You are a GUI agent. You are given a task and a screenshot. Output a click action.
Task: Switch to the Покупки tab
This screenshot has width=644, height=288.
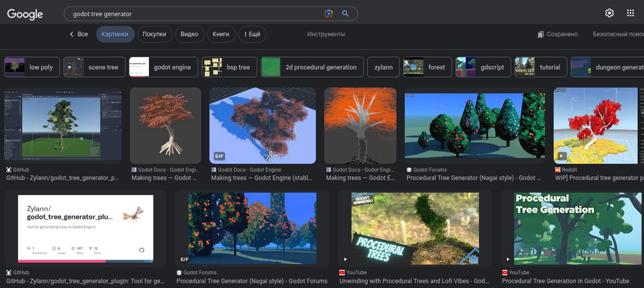(154, 34)
